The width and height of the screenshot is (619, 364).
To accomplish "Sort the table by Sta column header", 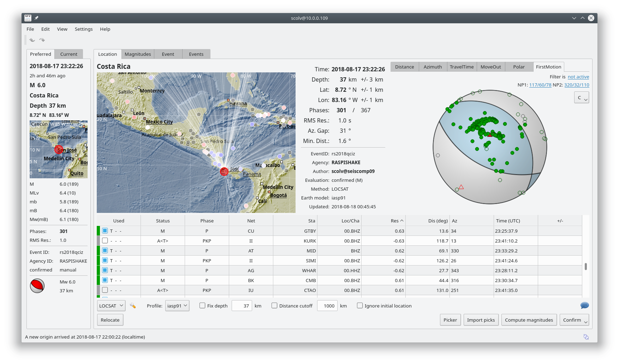I will (x=295, y=221).
